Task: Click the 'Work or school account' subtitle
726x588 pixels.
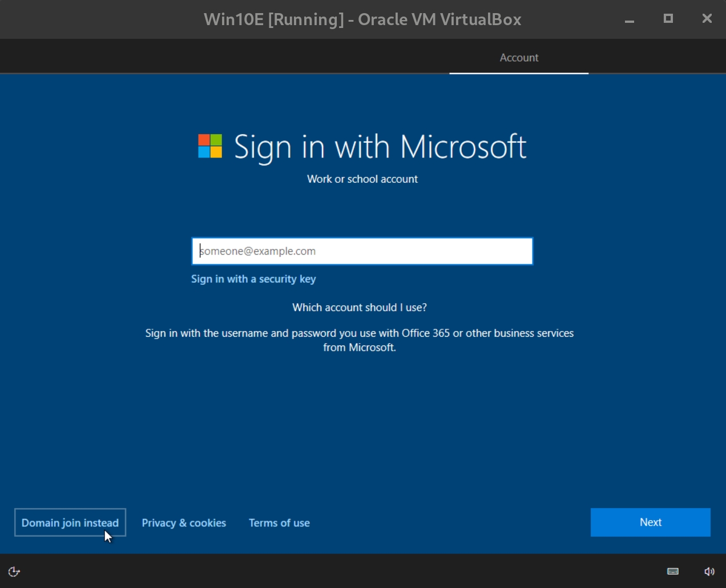Action: [x=362, y=179]
